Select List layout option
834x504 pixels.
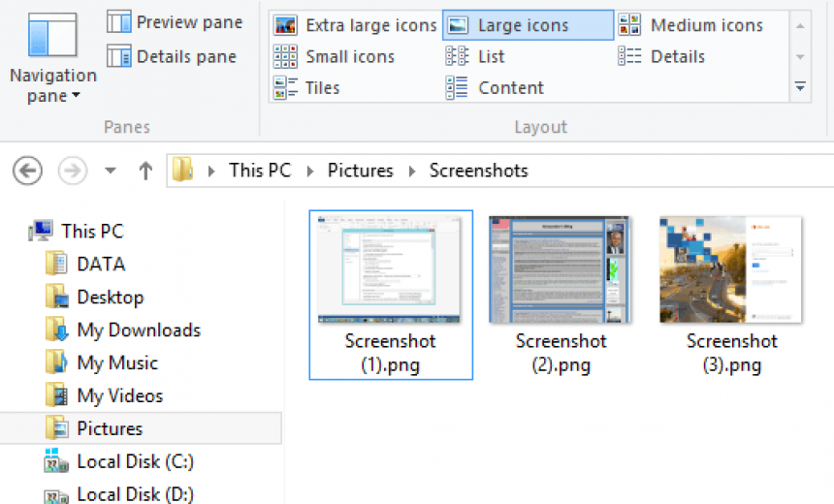pos(475,56)
